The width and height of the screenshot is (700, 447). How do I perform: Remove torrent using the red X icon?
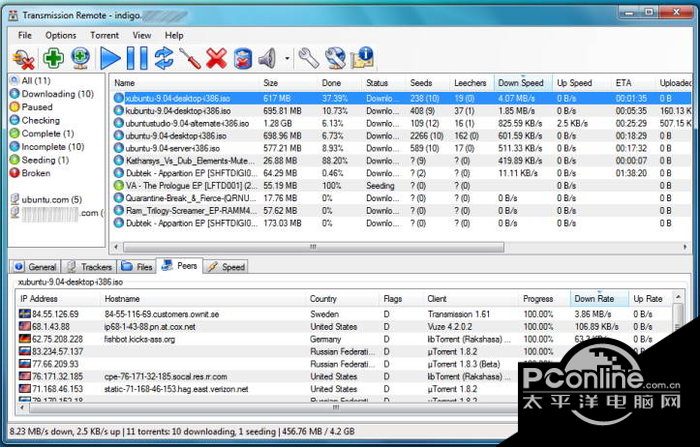216,58
